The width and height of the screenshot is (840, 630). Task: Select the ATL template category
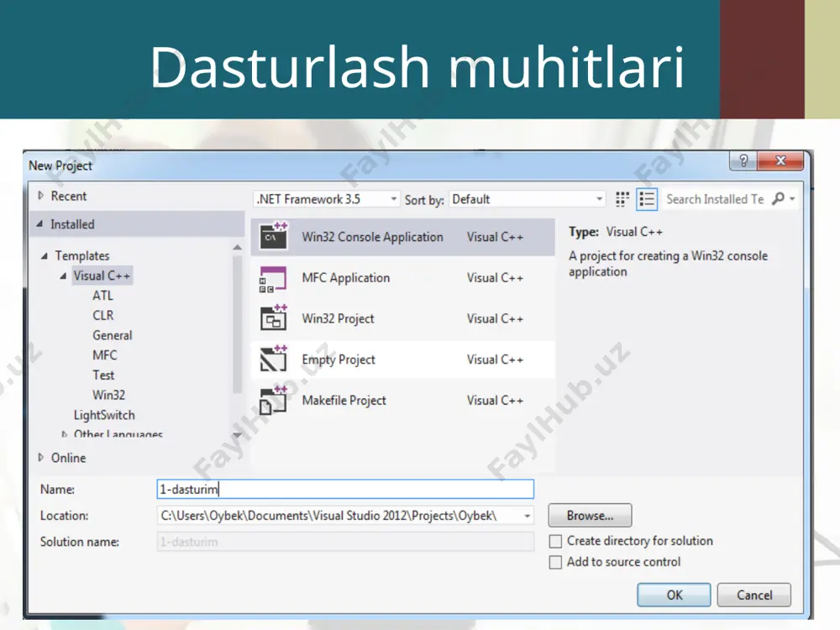click(x=102, y=296)
